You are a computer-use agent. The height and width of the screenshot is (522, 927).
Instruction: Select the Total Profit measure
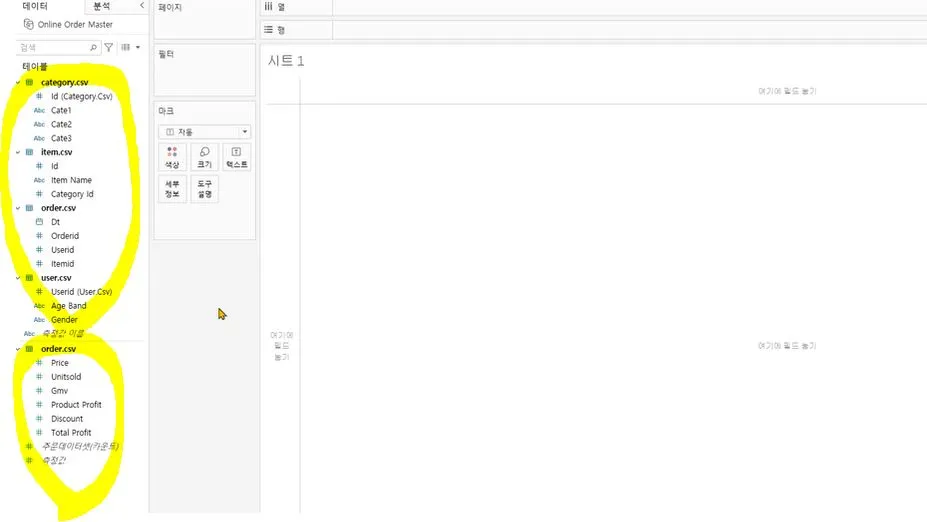point(71,433)
